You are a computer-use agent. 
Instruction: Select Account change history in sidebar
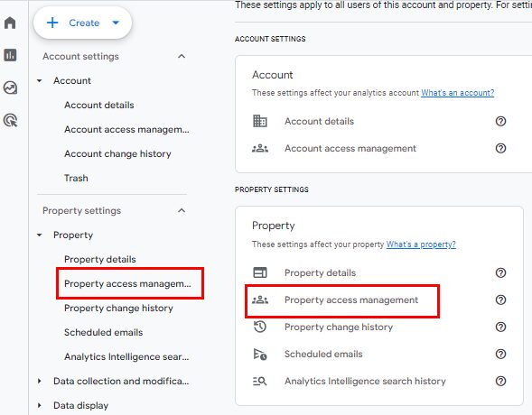click(x=117, y=153)
